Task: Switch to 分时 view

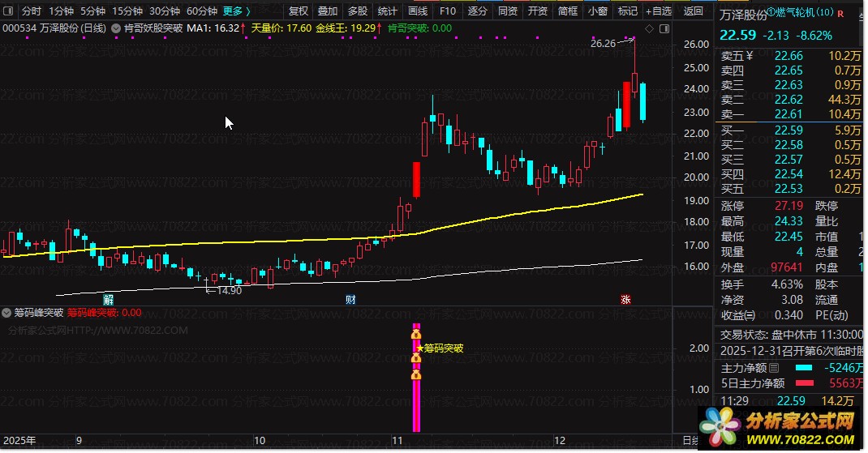Action: click(32, 11)
